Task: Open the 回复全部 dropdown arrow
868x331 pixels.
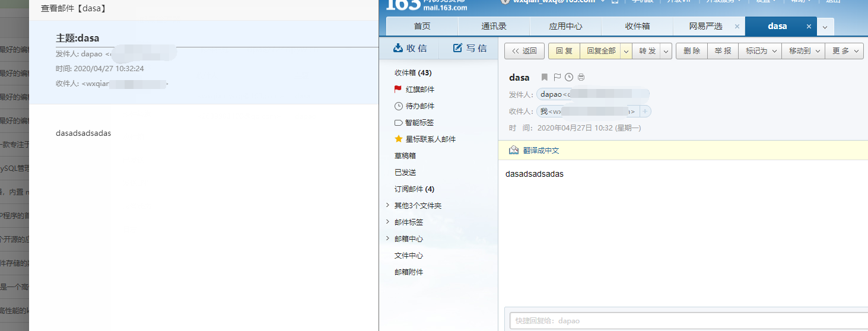Action: click(626, 51)
